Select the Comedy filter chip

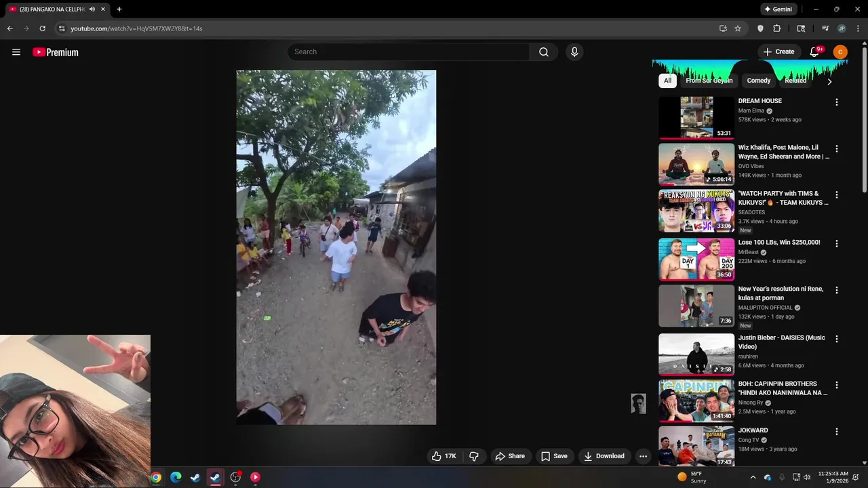click(x=759, y=81)
